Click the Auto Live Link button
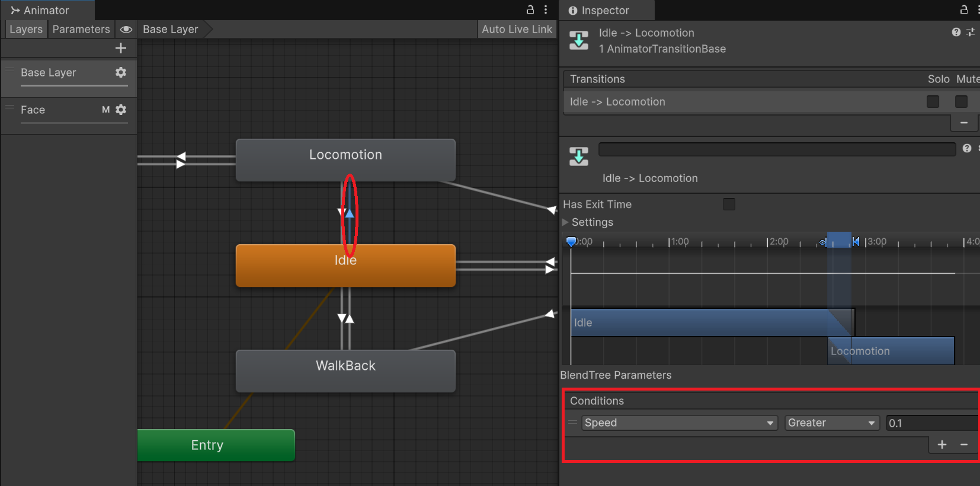 coord(517,29)
